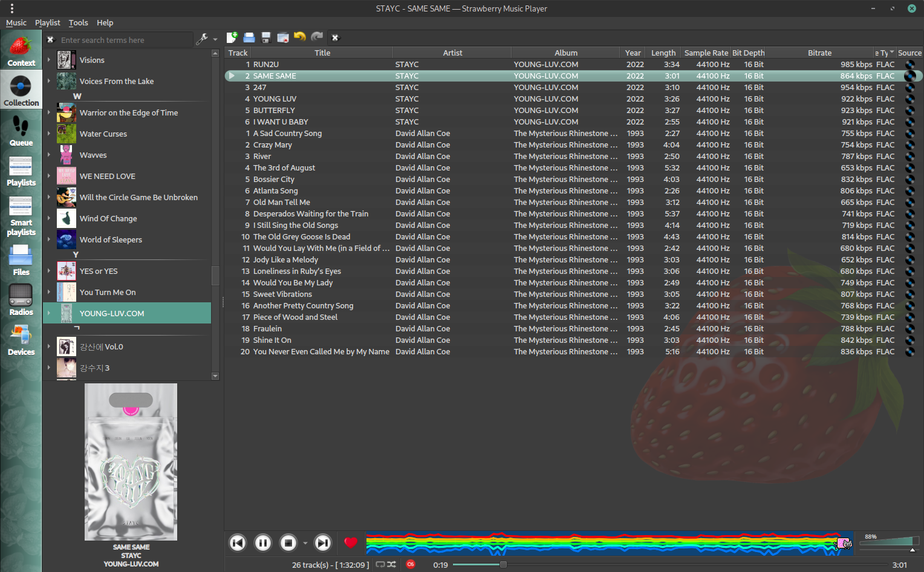Screen dimensions: 924x572
Task: Skip to next track
Action: [324, 543]
